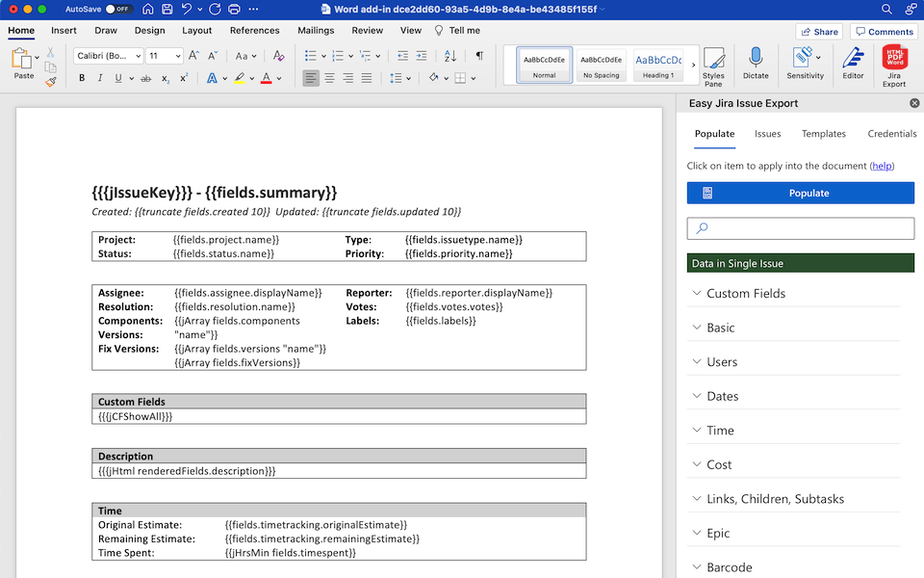Align text left
The height and width of the screenshot is (578, 924).
[311, 78]
